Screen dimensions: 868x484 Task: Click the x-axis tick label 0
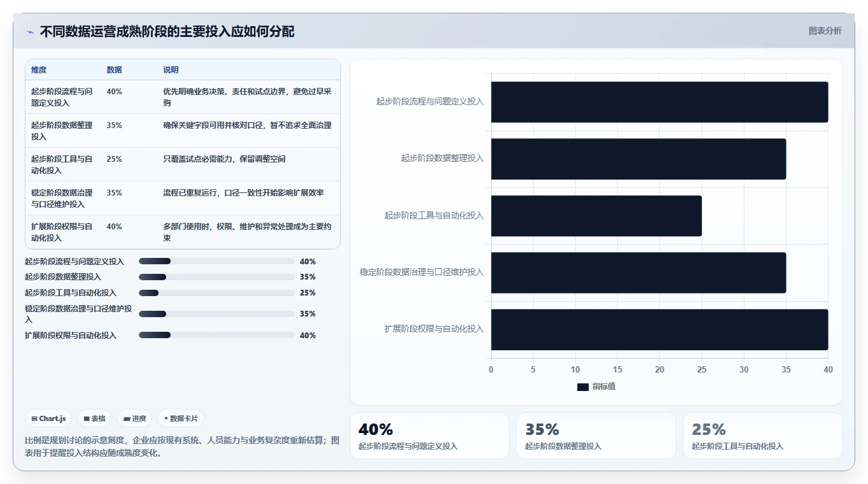[x=491, y=369]
